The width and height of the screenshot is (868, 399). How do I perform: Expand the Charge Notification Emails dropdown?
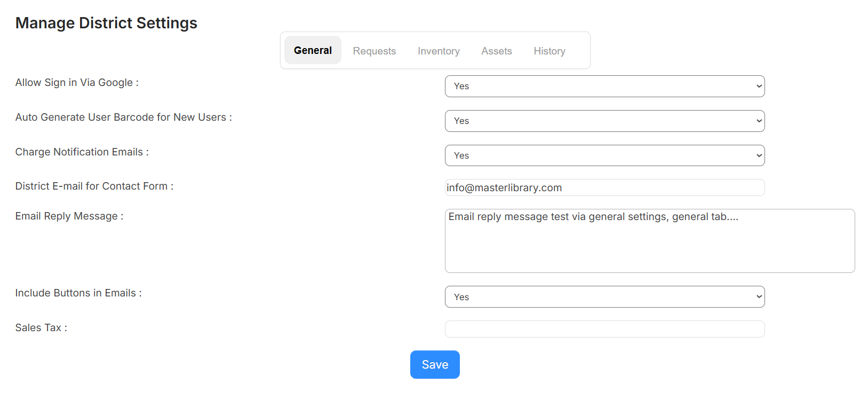point(604,155)
